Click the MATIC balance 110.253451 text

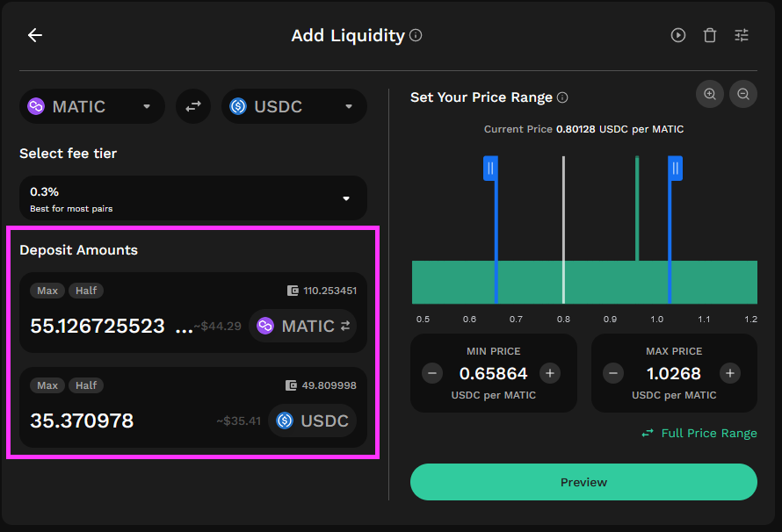[x=329, y=291]
